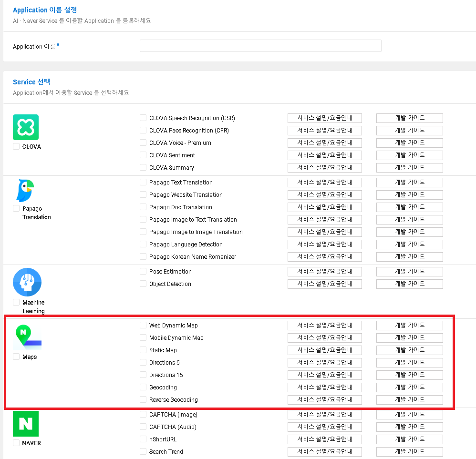Check Static Map service

click(x=143, y=350)
